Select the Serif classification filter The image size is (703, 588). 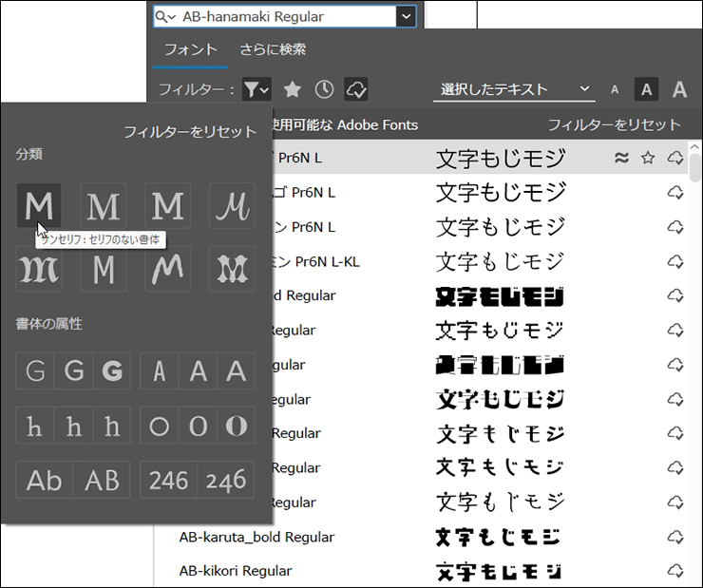pos(104,205)
